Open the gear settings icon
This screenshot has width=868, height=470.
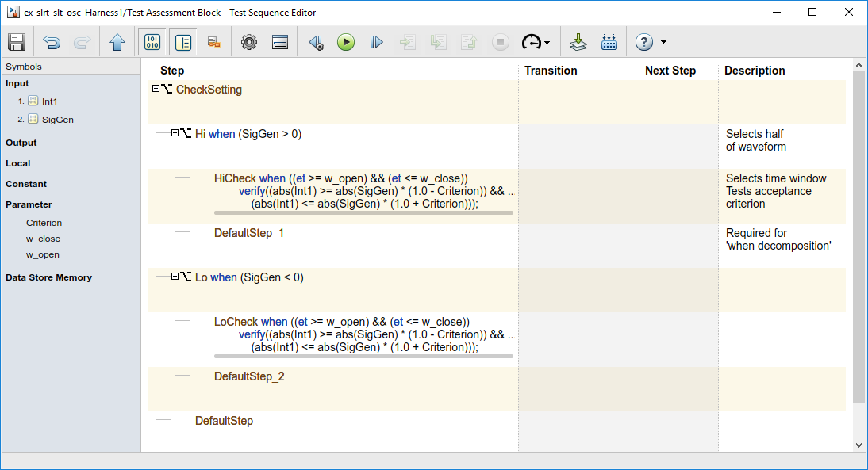pyautogui.click(x=249, y=43)
